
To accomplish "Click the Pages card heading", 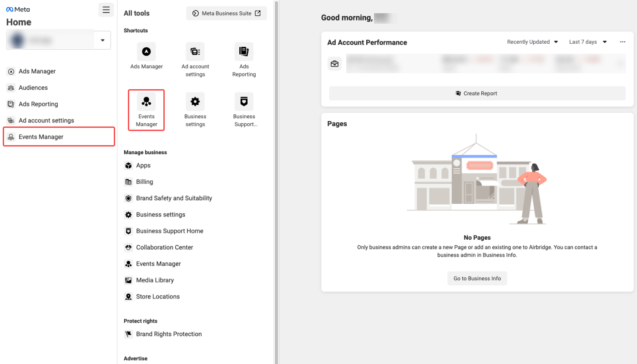I will [337, 124].
